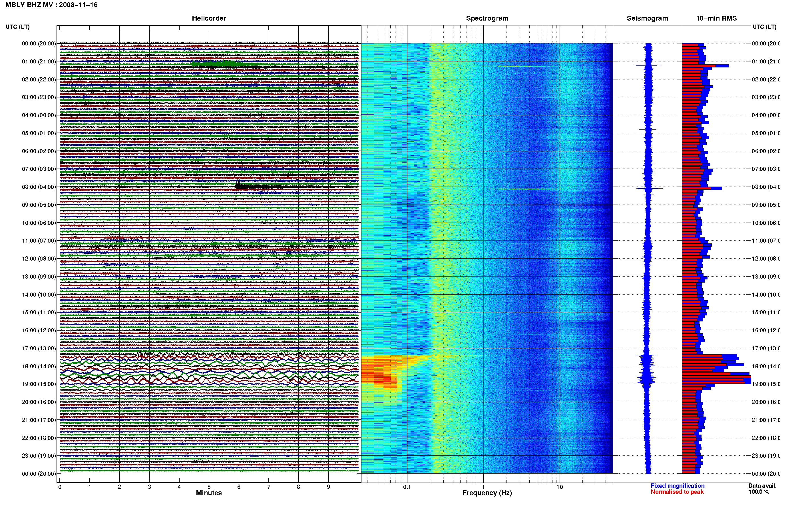This screenshot has height=508, width=812.
Task: Click the 'Minutes' x-axis label
Action: pos(209,493)
